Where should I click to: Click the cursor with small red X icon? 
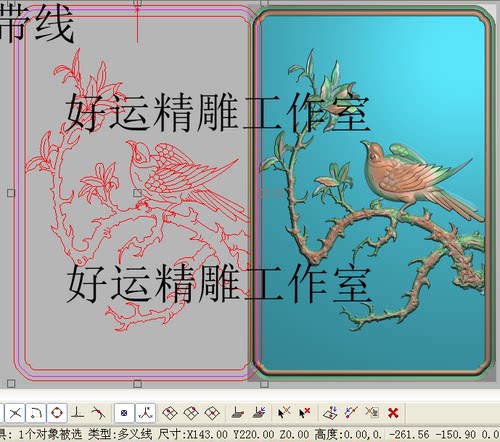tap(305, 413)
